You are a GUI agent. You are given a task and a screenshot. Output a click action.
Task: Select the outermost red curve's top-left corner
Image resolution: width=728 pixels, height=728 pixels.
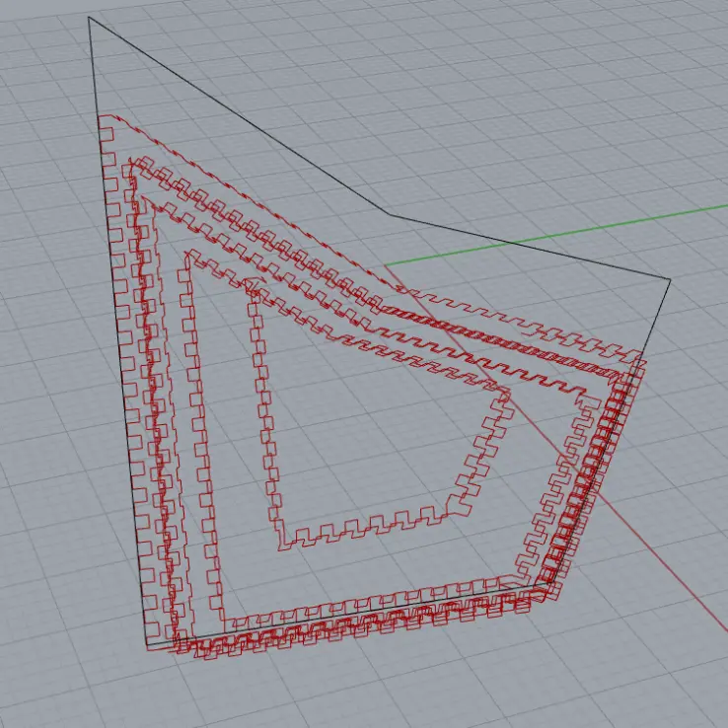pos(104,117)
